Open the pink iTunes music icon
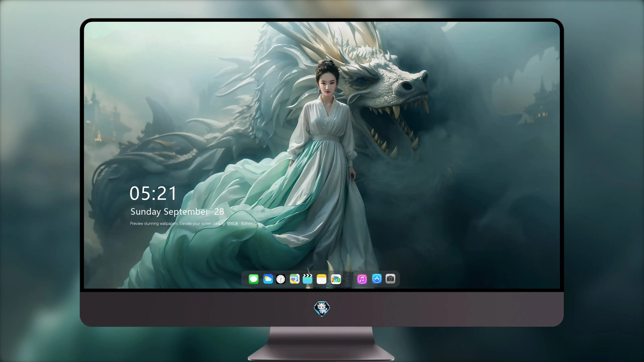This screenshot has height=362, width=644. pyautogui.click(x=362, y=279)
